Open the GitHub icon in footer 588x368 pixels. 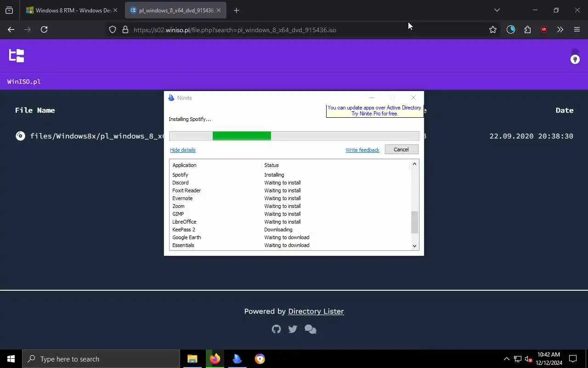click(x=276, y=329)
